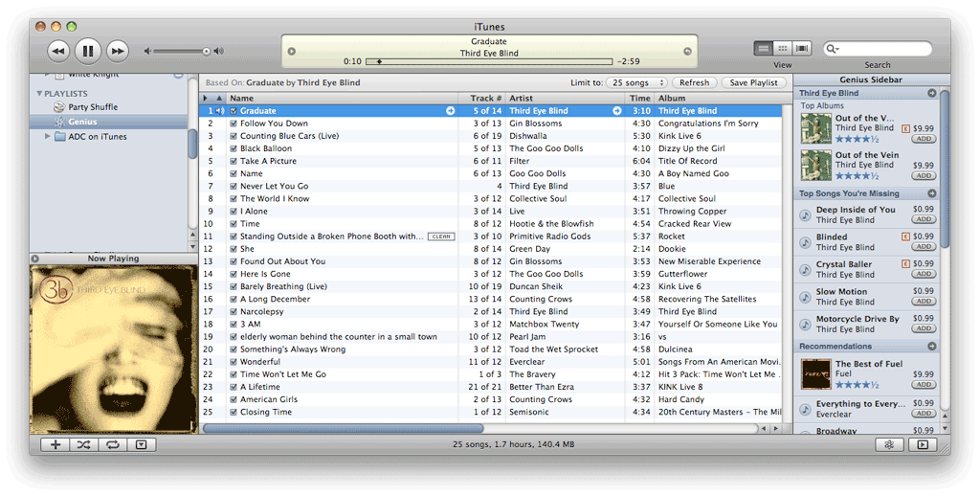Add Deep Inside of You song
This screenshot has height=496, width=980.
click(924, 219)
